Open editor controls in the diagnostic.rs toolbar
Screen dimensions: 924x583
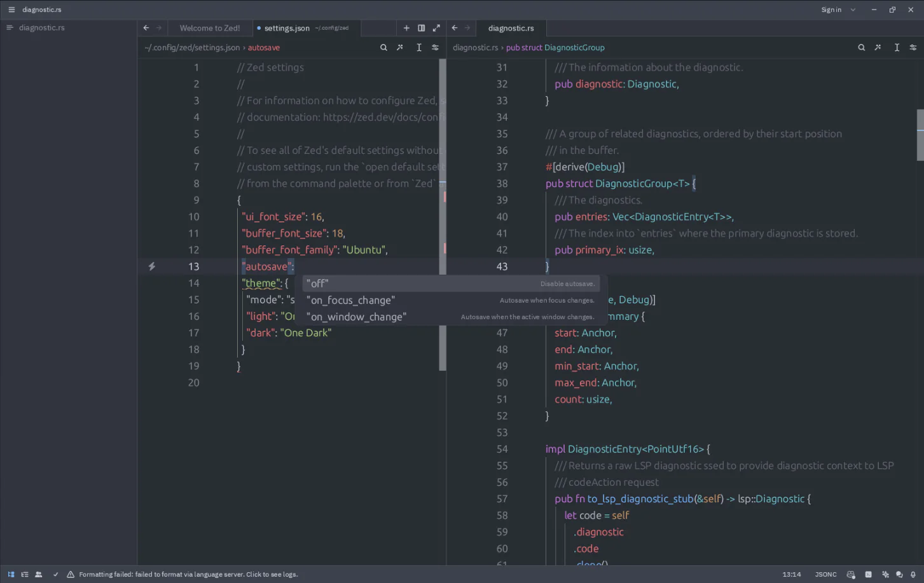(x=913, y=48)
